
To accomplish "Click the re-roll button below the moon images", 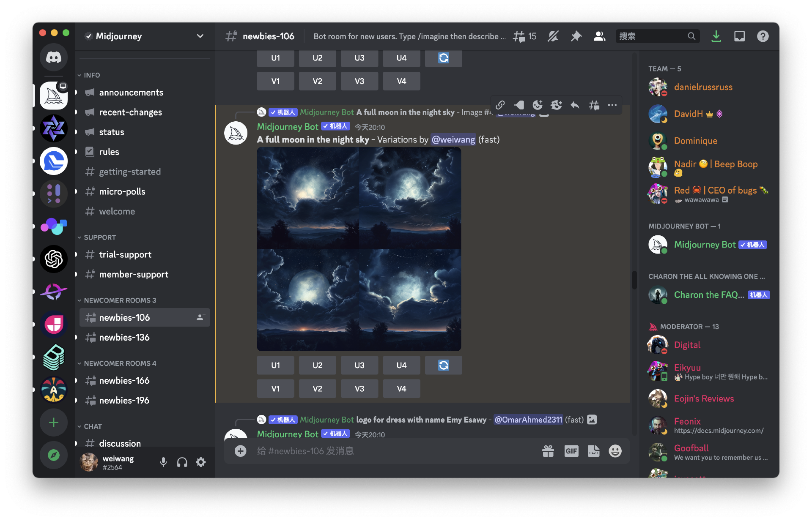I will [443, 365].
